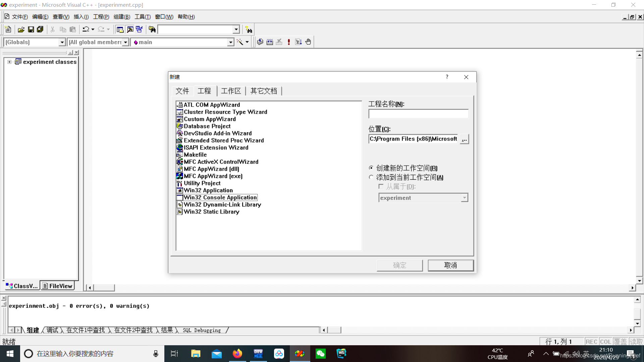Click the output pane scrollbar up arrow
The height and width of the screenshot is (362, 644).
point(637,299)
